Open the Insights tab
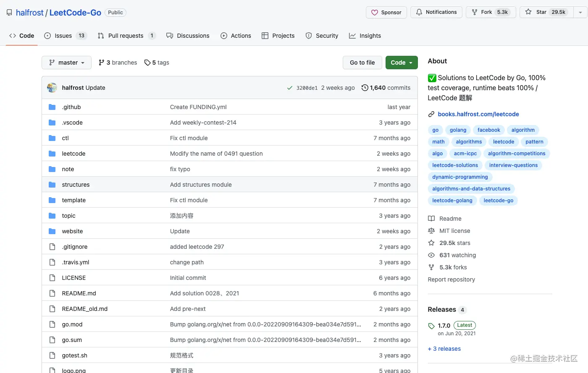The height and width of the screenshot is (373, 588). click(x=365, y=36)
